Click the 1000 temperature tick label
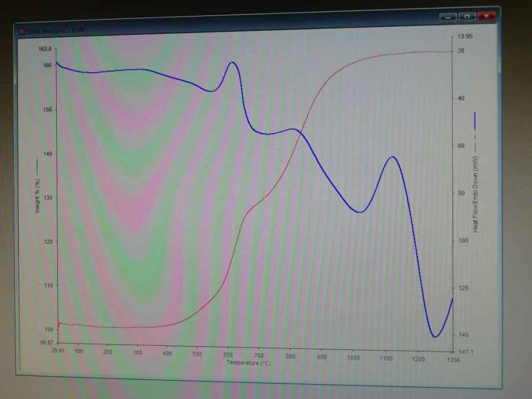The image size is (532, 399). (x=353, y=358)
